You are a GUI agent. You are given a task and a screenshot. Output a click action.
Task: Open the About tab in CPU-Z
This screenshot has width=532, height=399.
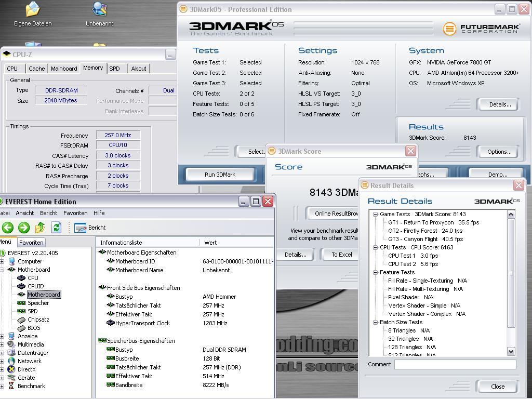[x=139, y=69]
